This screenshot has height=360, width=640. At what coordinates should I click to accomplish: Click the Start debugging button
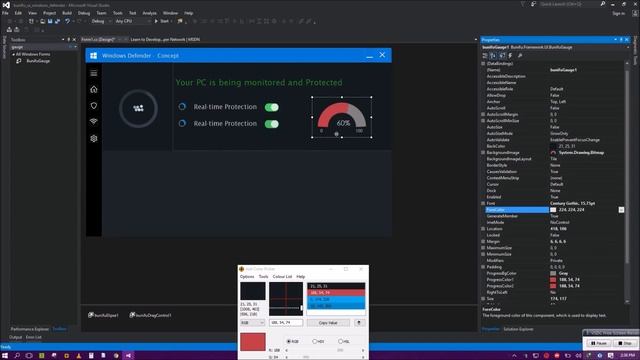(162, 21)
